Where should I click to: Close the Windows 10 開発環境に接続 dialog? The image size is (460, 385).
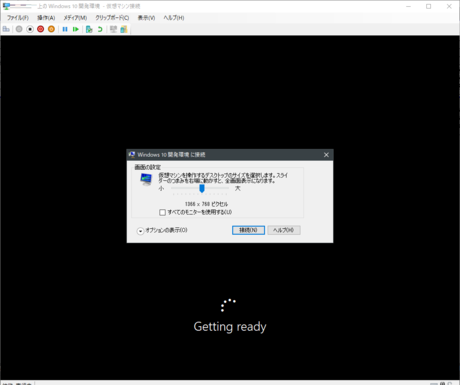326,155
